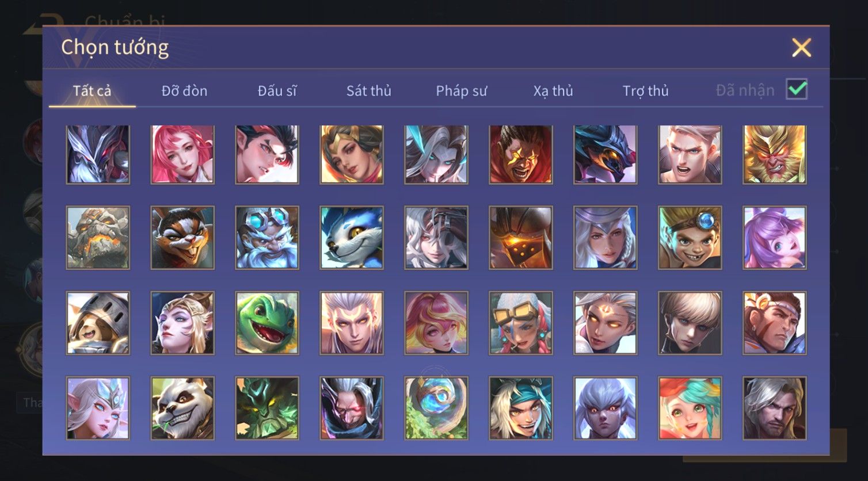Select the white-bearded dwarf with goggles
Image resolution: width=868 pixels, height=481 pixels.
coord(267,238)
